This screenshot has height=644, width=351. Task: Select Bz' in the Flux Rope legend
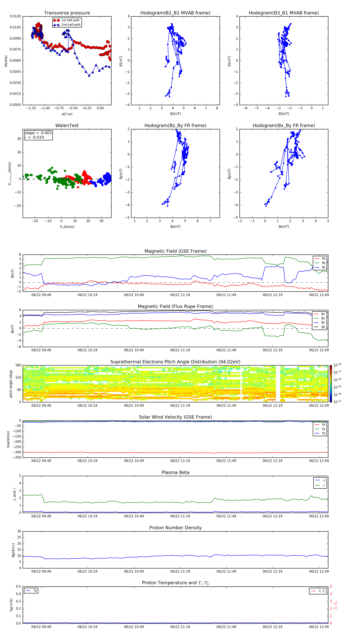pyautogui.click(x=320, y=323)
